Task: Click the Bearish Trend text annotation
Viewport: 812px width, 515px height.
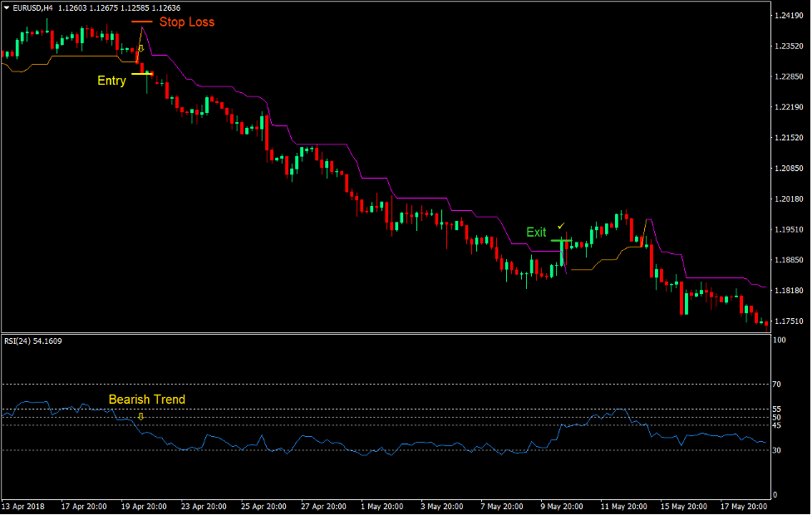Action: click(x=146, y=400)
